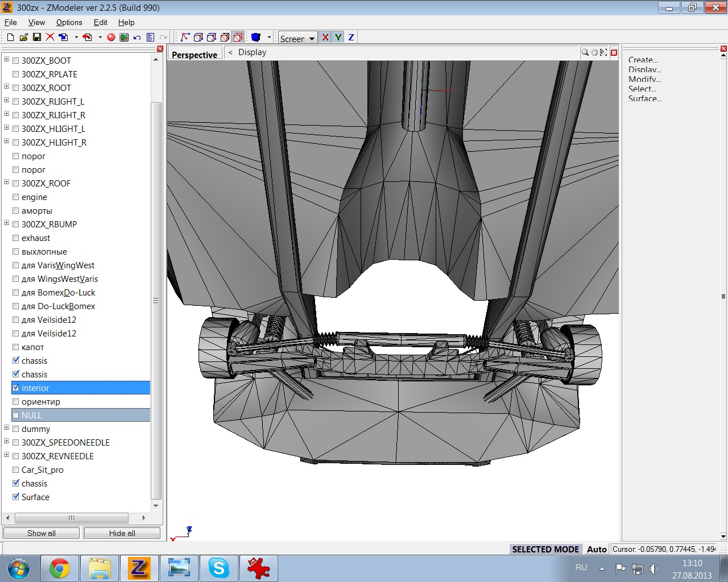The image size is (728, 582).
Task: Check the NULL object checkbox
Action: pyautogui.click(x=16, y=415)
